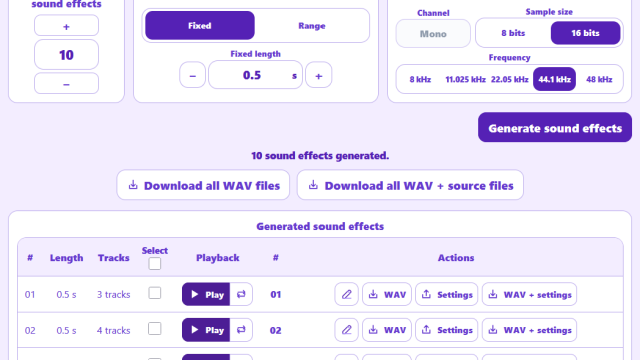Download WAV + settings for row 02
Screen dimensions: 640x360
[529, 330]
